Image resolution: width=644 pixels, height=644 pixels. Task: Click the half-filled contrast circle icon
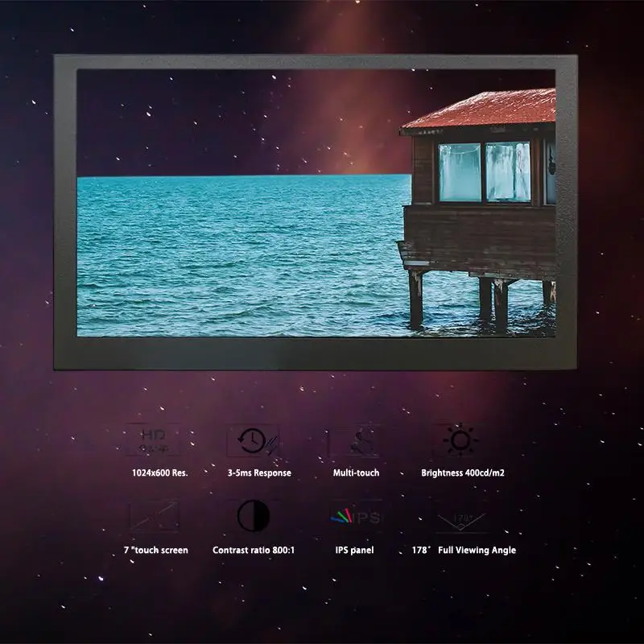click(254, 516)
